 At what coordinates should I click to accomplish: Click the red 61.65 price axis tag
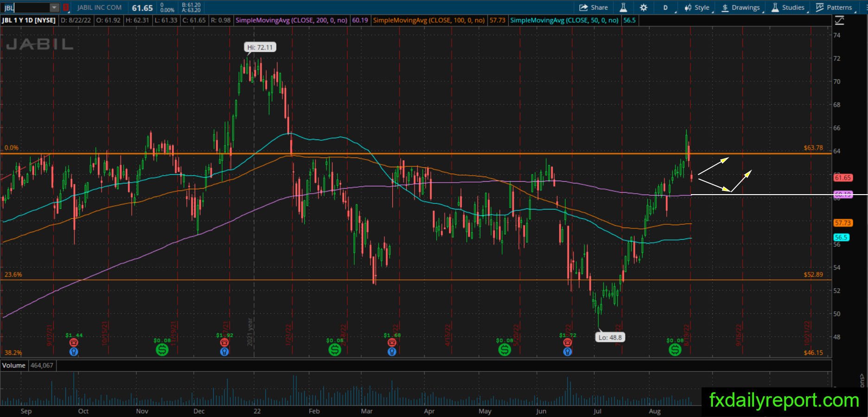tap(842, 177)
